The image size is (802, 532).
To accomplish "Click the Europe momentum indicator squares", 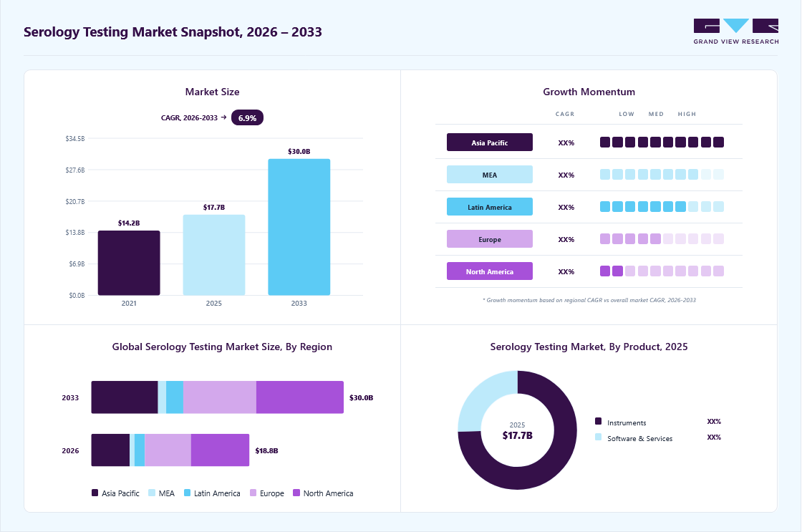I will click(x=662, y=239).
